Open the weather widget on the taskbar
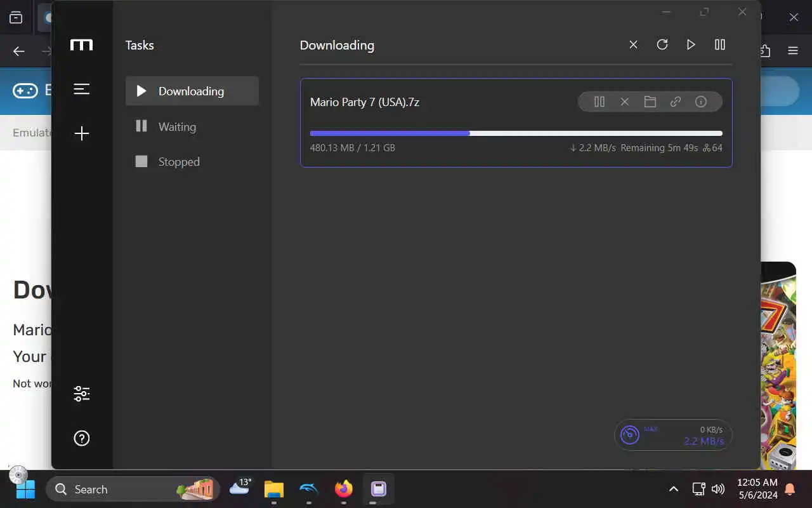 240,488
